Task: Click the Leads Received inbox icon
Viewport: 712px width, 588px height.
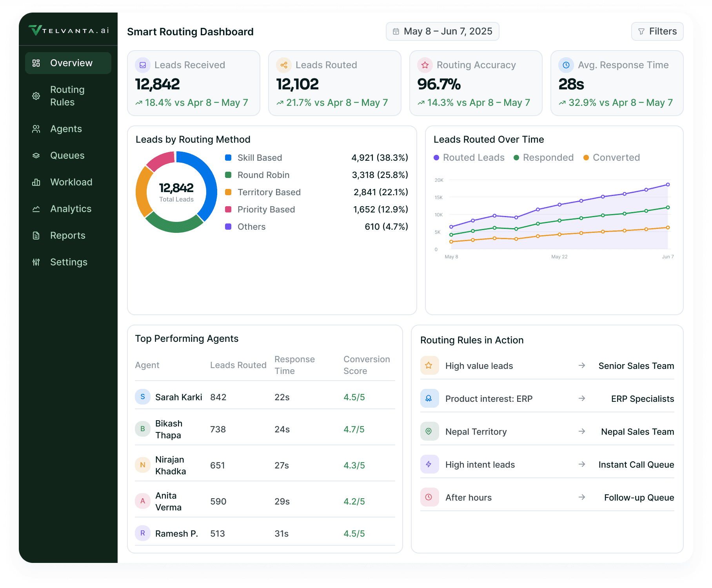Action: tap(143, 65)
